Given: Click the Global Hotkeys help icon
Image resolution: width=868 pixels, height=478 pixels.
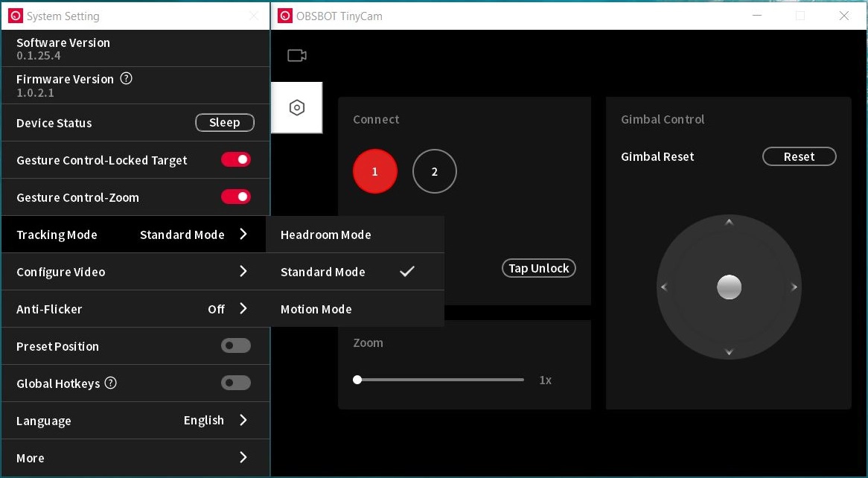Looking at the screenshot, I should point(111,383).
